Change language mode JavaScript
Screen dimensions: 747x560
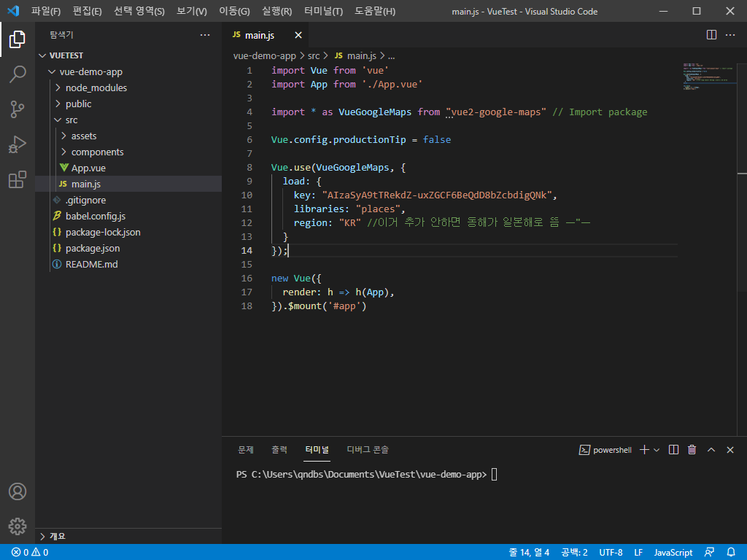pos(673,553)
